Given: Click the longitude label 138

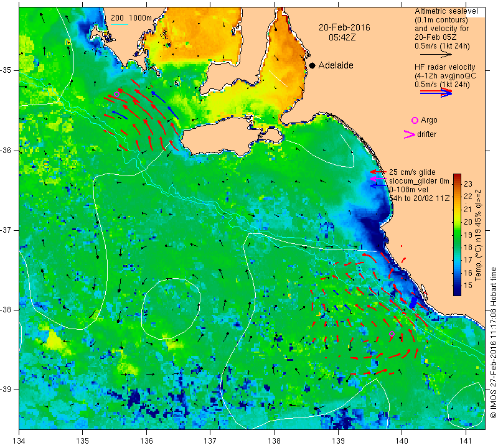Looking at the screenshot, I should (274, 441).
